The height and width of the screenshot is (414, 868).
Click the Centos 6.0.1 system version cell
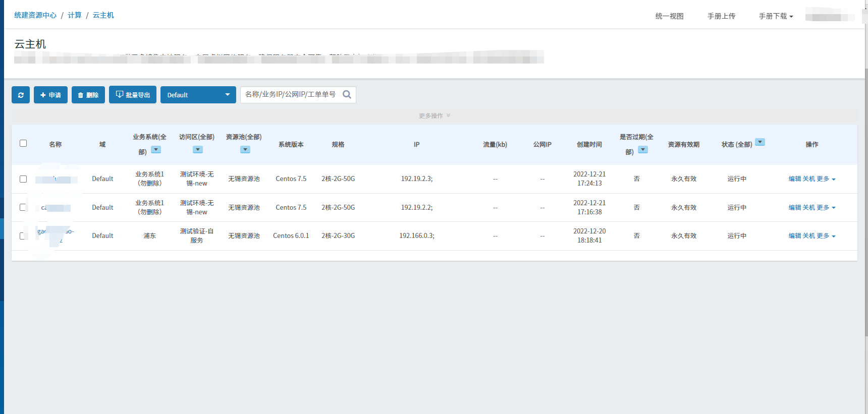pos(291,236)
